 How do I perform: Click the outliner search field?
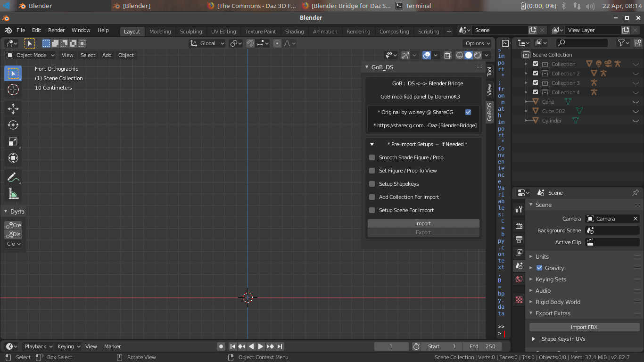[x=582, y=43]
